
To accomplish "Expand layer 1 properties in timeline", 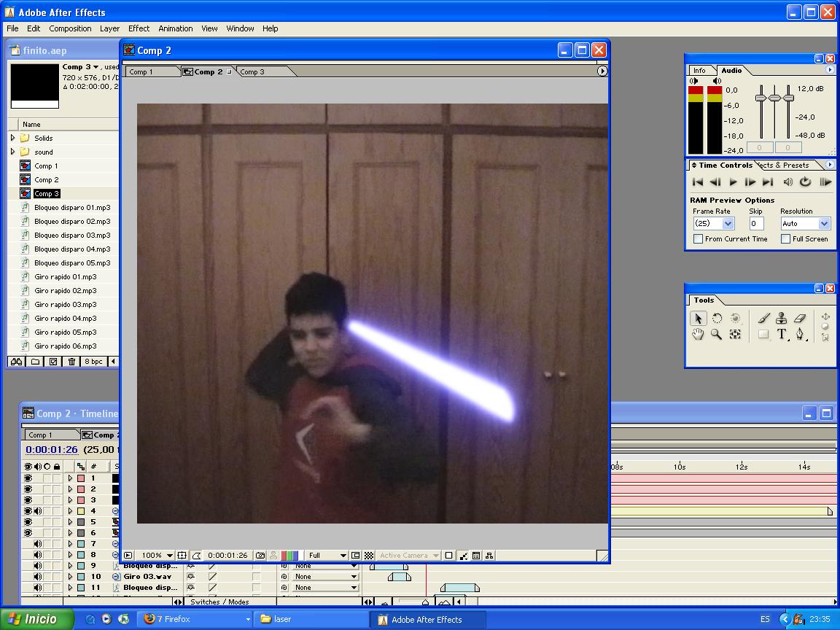I will (x=70, y=478).
